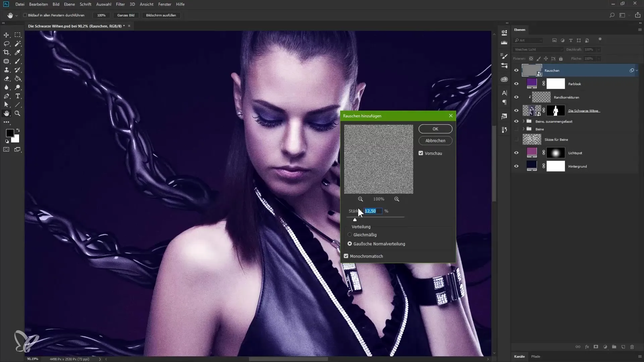Zoom in the noise preview

tap(397, 199)
